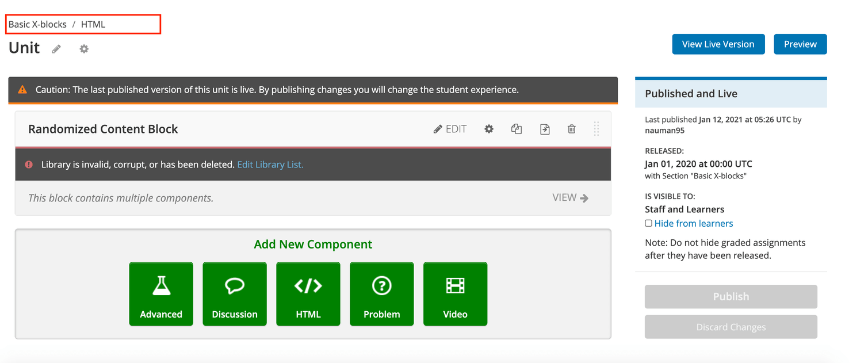
Task: Toggle the Hide from learners checkbox
Action: [x=648, y=223]
